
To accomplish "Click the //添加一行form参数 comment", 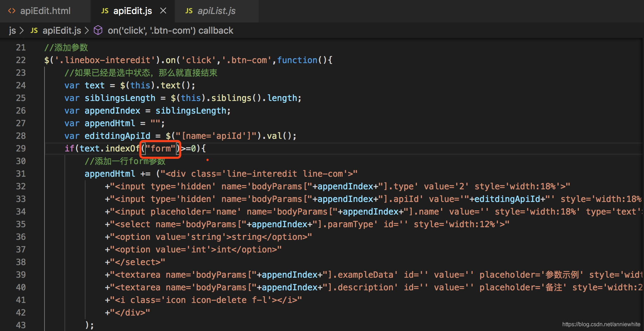I will tap(125, 161).
